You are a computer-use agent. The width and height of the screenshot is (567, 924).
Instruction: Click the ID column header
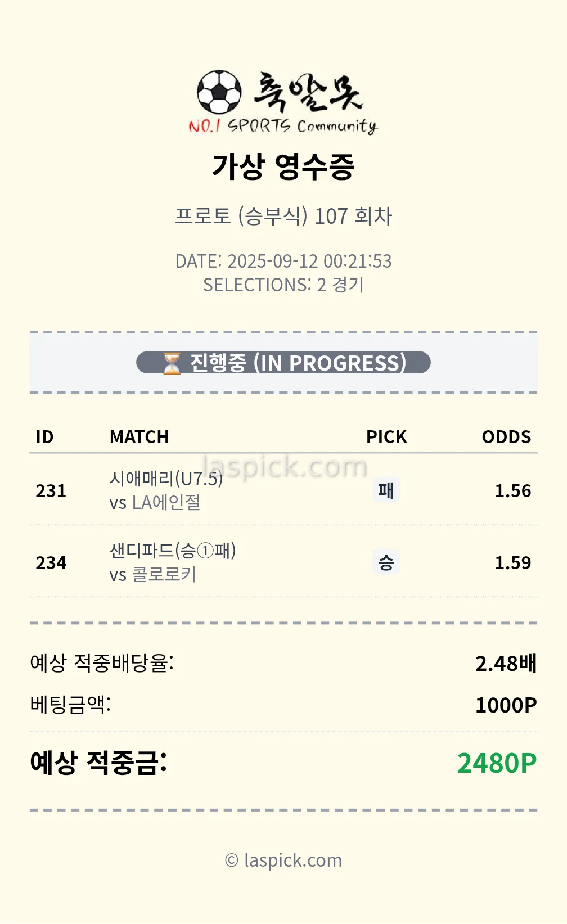(x=44, y=437)
